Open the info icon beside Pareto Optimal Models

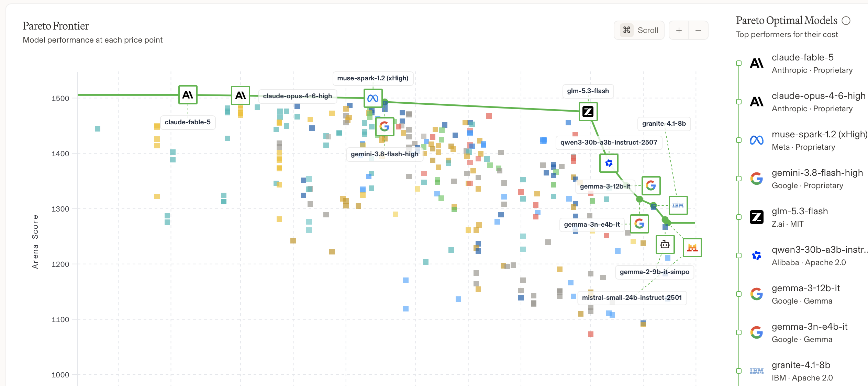(846, 21)
